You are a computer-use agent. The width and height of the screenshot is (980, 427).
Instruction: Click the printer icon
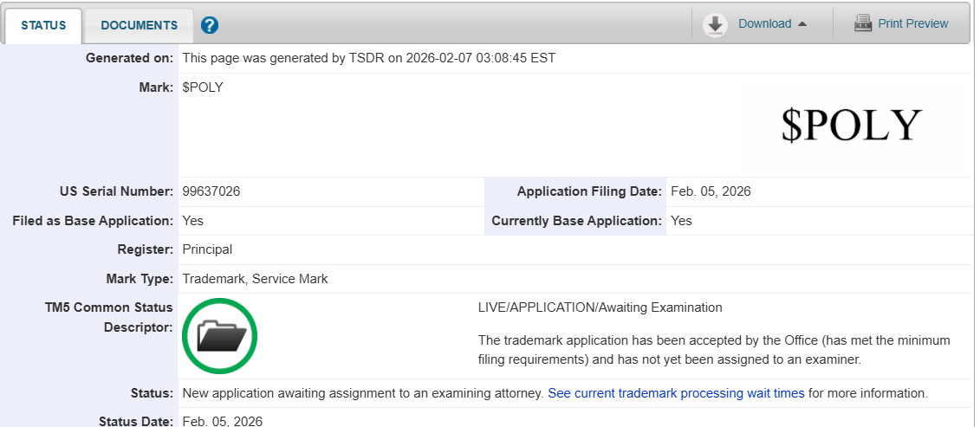(862, 23)
